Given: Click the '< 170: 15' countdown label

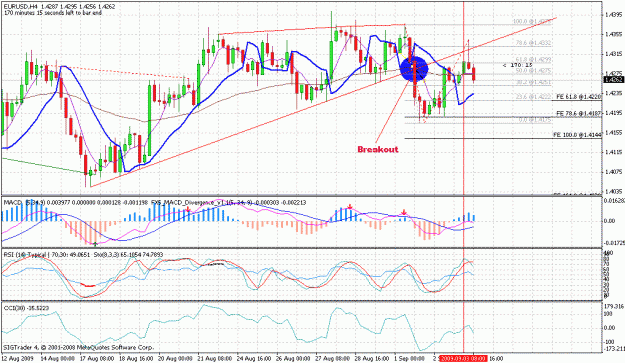Looking at the screenshot, I should point(517,65).
